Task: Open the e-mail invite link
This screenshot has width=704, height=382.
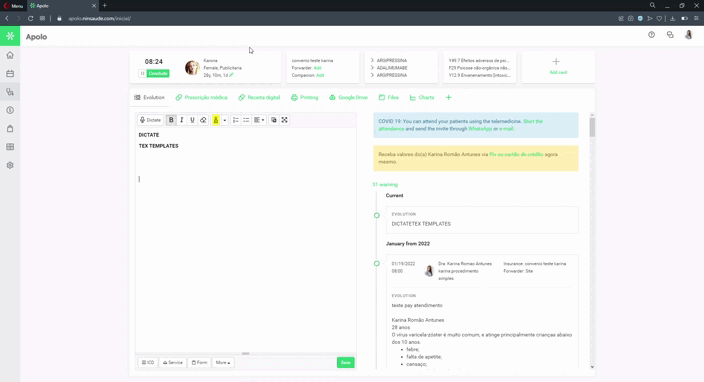Action: pyautogui.click(x=506, y=129)
